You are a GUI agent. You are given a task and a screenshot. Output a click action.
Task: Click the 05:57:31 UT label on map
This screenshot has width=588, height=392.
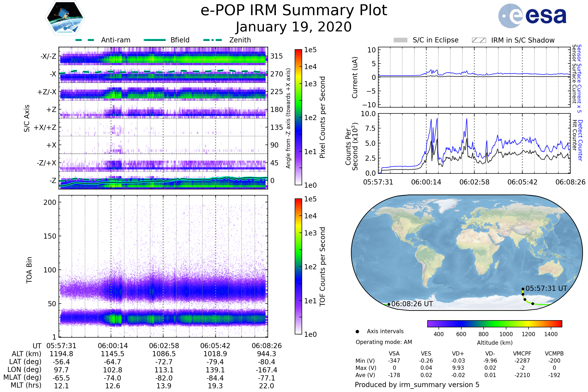point(546,289)
